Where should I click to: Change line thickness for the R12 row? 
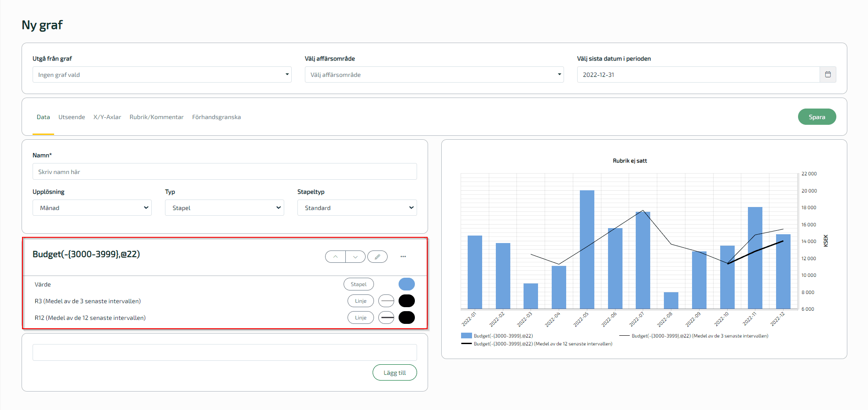(x=386, y=318)
